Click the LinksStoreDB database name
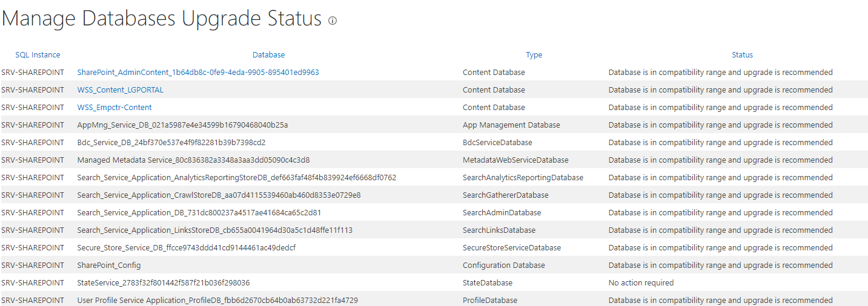The width and height of the screenshot is (868, 306). [x=214, y=230]
